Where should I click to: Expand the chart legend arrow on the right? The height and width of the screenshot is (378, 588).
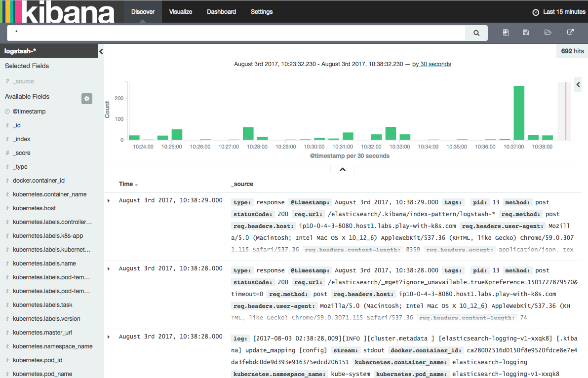click(x=578, y=85)
